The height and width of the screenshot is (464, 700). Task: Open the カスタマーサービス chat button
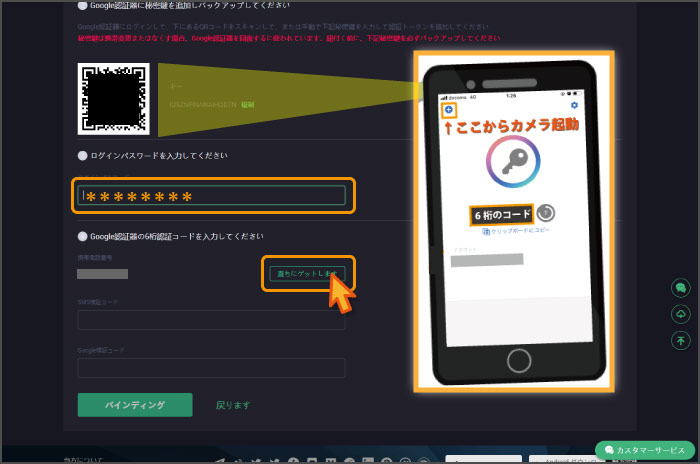645,450
